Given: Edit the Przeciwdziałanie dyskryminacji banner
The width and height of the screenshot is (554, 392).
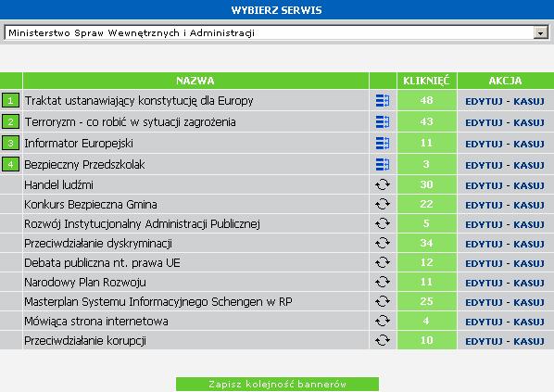Looking at the screenshot, I should [484, 244].
